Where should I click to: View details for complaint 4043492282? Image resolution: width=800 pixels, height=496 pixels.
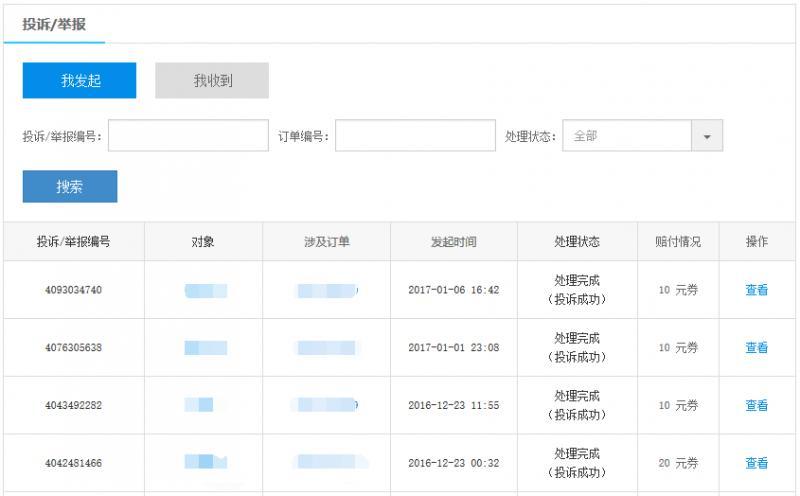pos(757,405)
